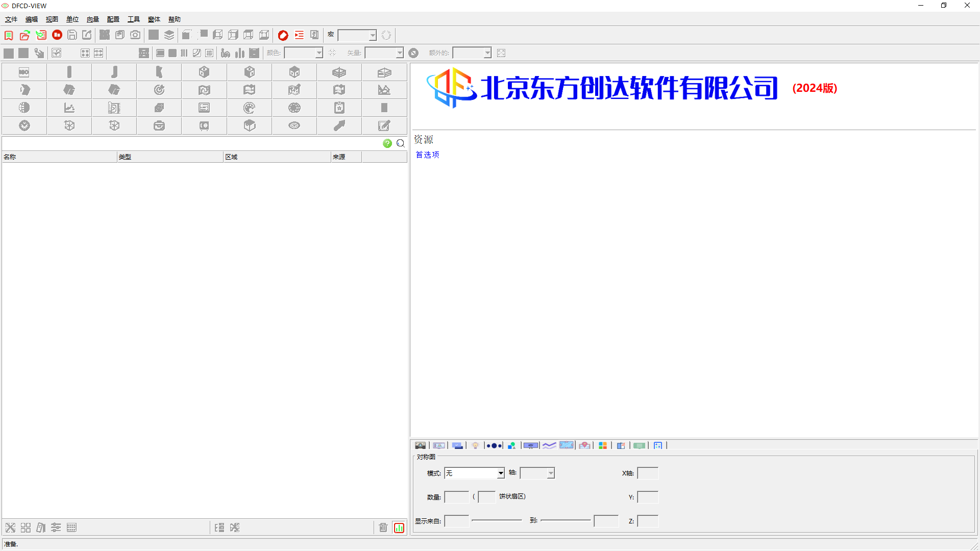Click the camera snapshot icon in top toolbar
Image resolution: width=980 pixels, height=551 pixels.
pos(135,35)
